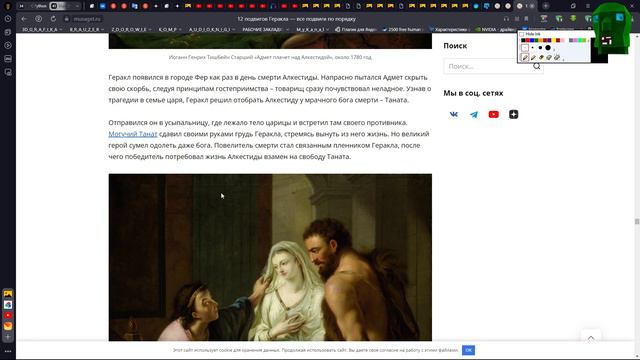Choose the smallest pen size dot

[532, 48]
